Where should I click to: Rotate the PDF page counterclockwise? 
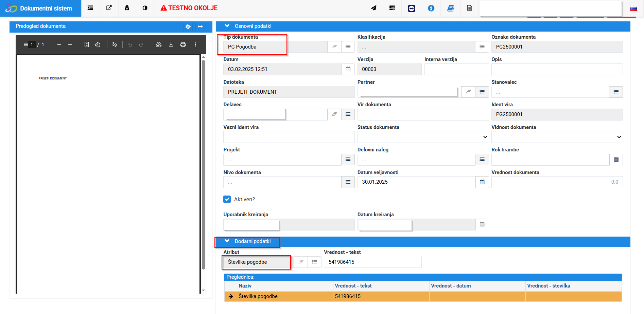point(98,44)
